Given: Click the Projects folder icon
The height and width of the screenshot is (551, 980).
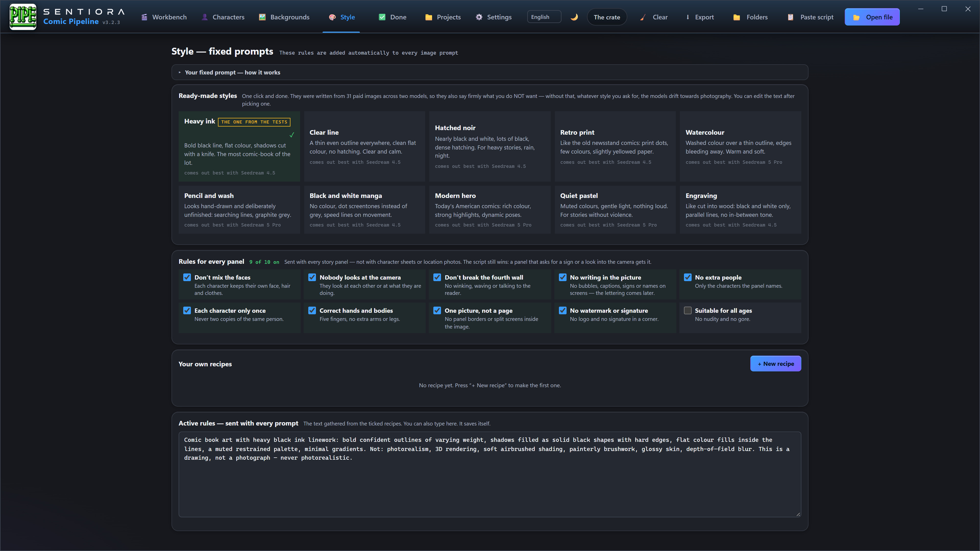Looking at the screenshot, I should point(428,17).
